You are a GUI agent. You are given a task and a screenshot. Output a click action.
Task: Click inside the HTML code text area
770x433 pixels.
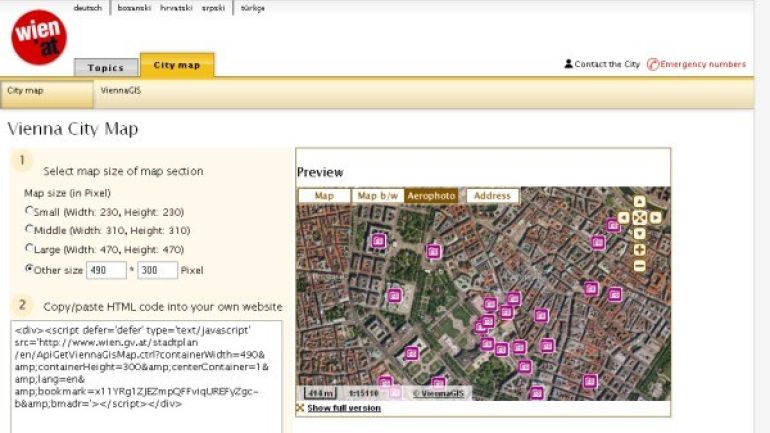tap(147, 377)
